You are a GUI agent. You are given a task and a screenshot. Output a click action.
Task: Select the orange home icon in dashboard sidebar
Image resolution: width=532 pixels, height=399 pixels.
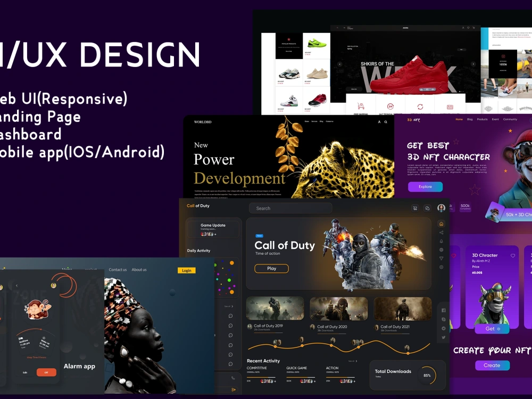click(441, 223)
